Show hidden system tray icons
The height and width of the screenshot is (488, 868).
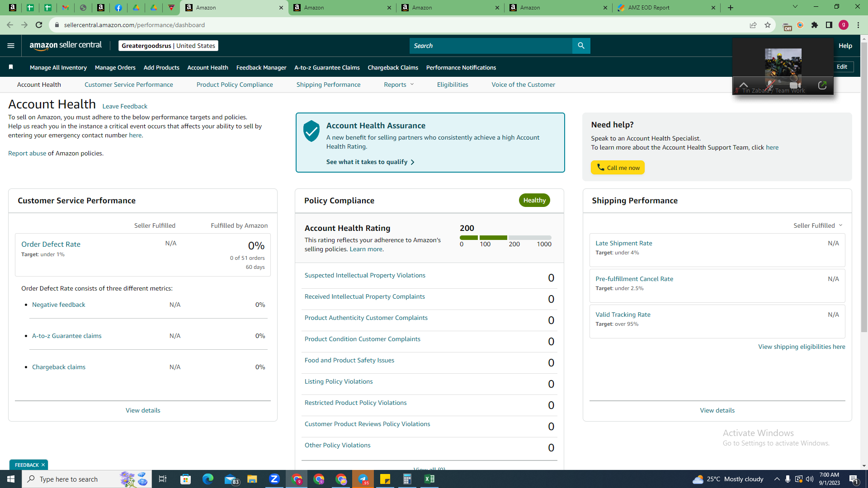(777, 479)
